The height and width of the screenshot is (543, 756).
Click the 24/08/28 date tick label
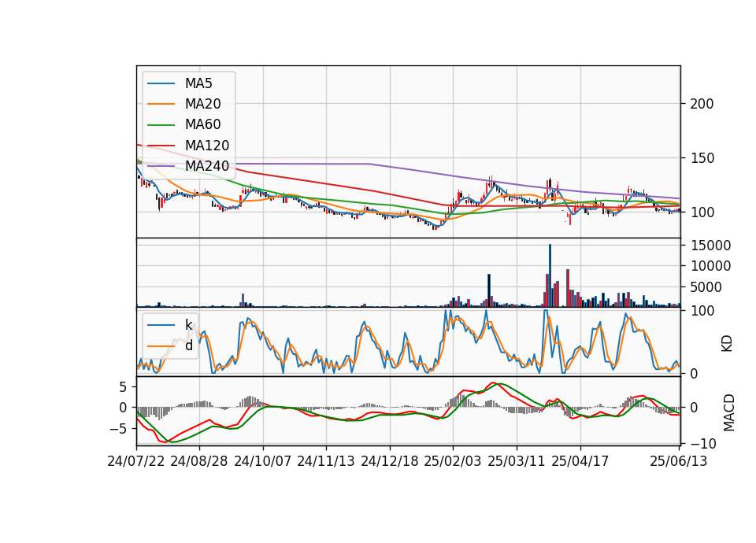tap(199, 461)
